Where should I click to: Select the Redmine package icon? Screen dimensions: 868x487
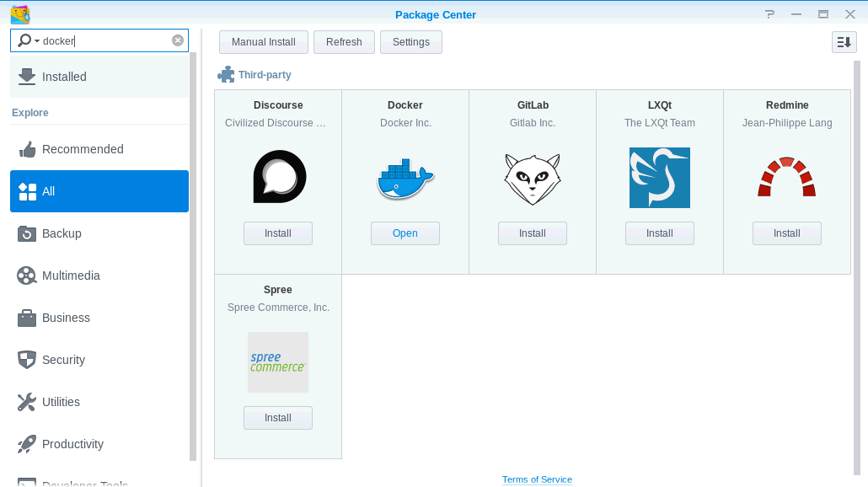[786, 178]
